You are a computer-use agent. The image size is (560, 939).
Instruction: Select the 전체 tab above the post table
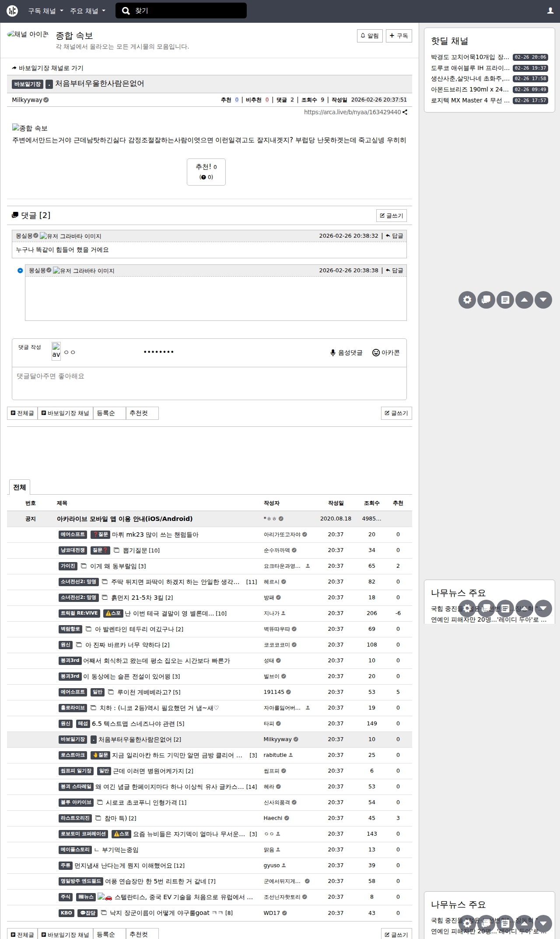[x=20, y=487]
